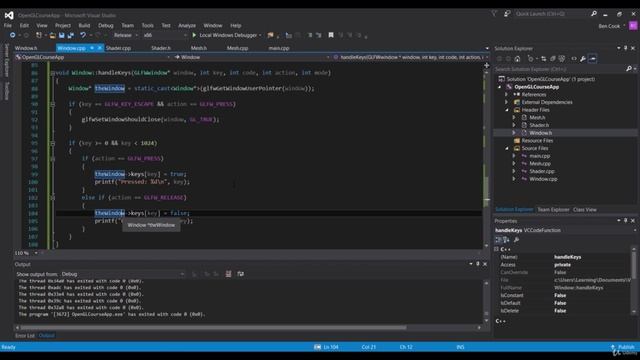This screenshot has height=360, width=640.
Task: Click the Show All Files icon
Action: (x=562, y=59)
